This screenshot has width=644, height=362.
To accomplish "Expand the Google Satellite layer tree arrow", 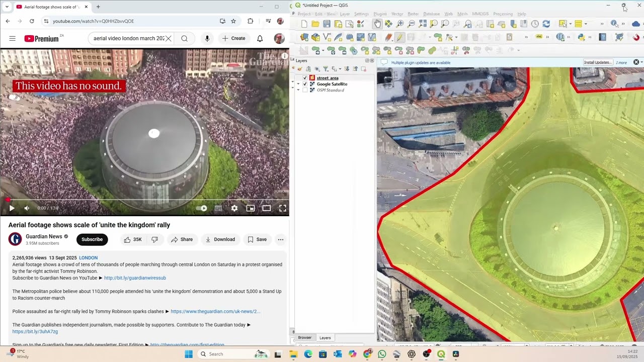I will tap(298, 84).
